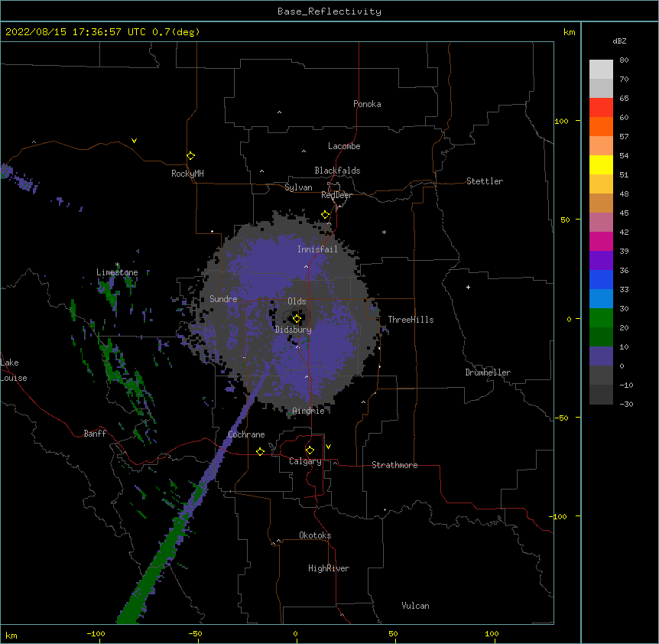The image size is (659, 644).
Task: Click the Banff label
Action: click(95, 434)
